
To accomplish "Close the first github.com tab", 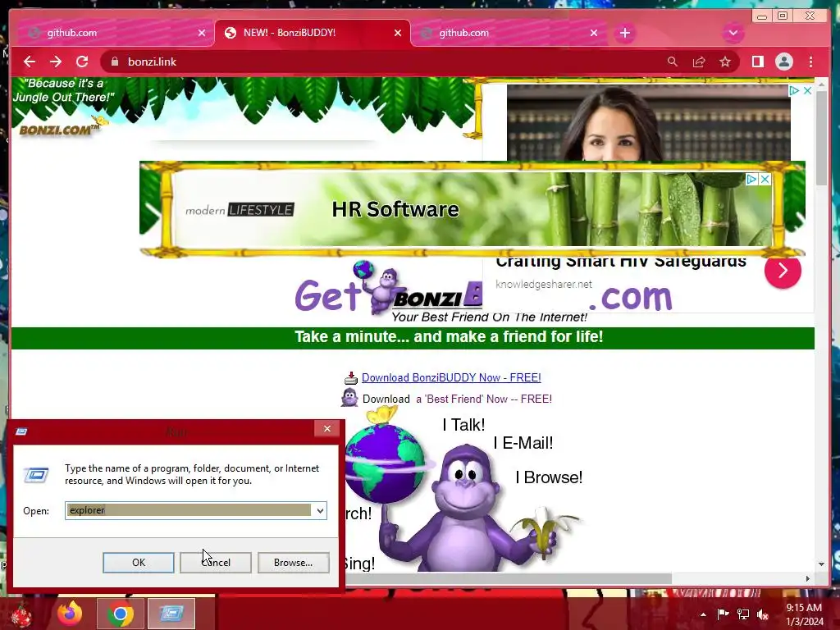I will pos(202,33).
